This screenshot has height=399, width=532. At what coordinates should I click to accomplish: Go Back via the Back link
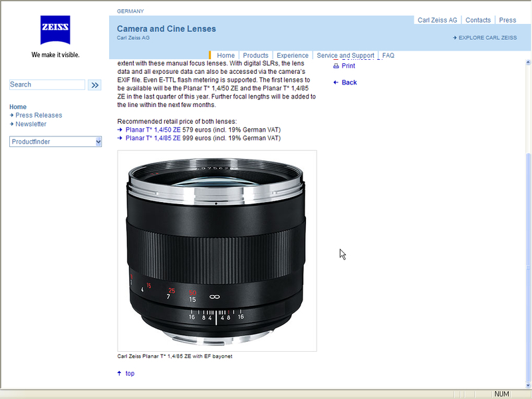349,82
